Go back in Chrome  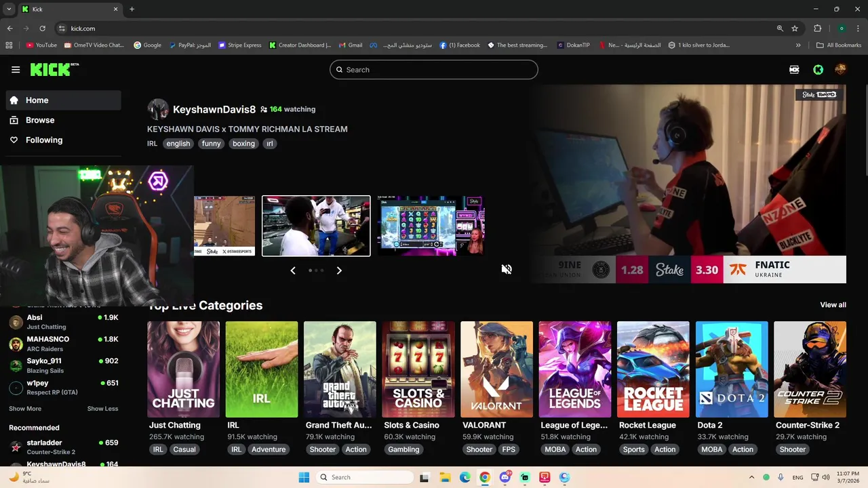click(x=10, y=28)
